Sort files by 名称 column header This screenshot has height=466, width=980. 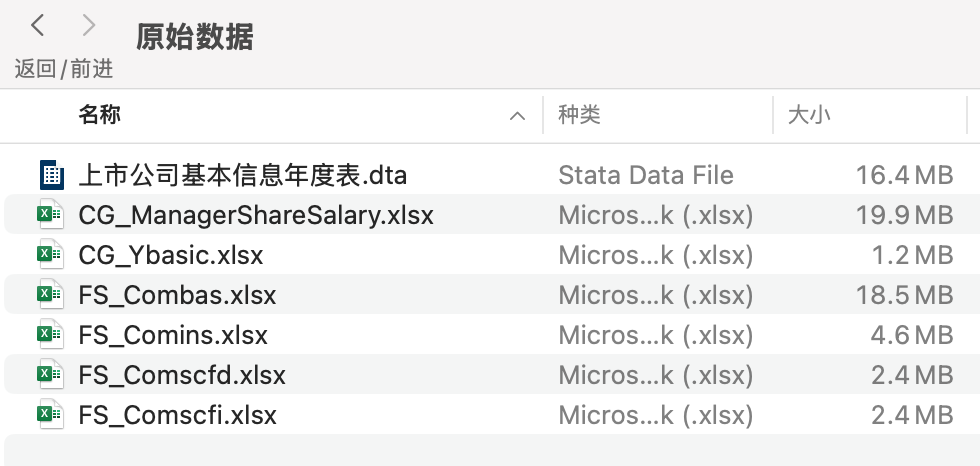coord(100,115)
